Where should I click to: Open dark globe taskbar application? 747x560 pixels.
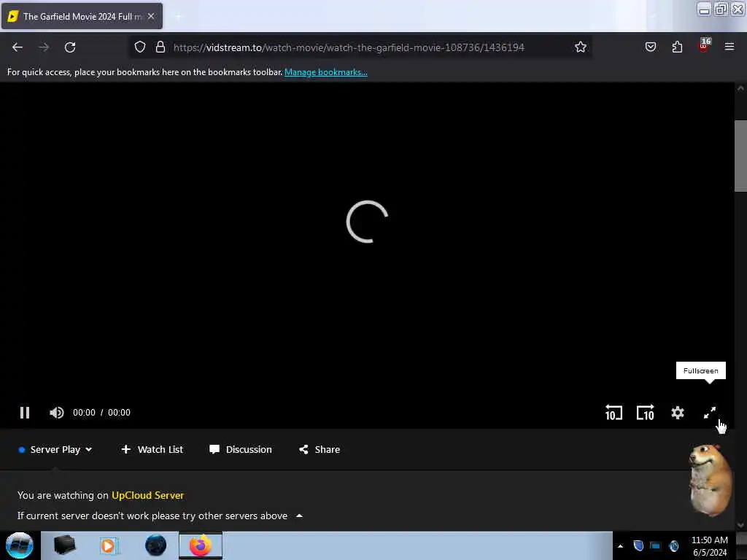(x=156, y=545)
